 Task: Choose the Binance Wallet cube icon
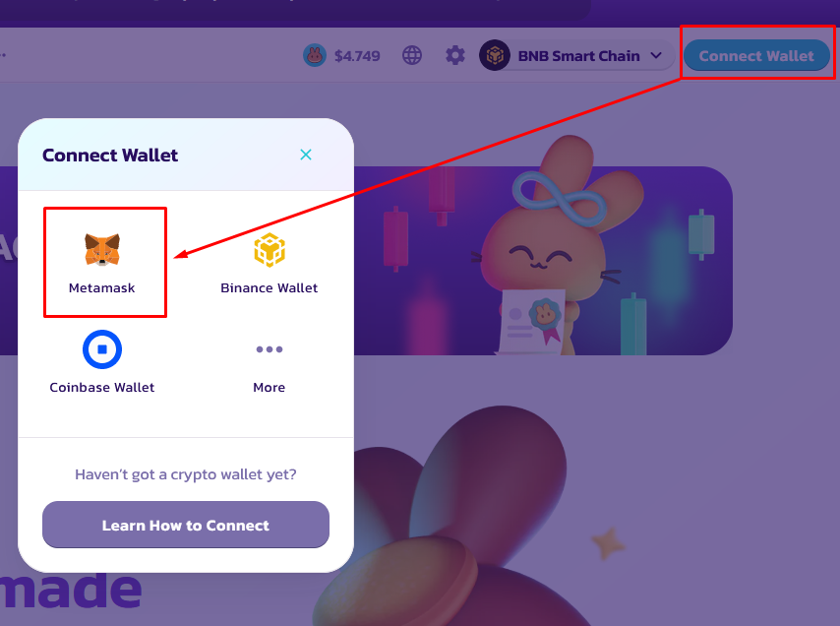point(269,250)
